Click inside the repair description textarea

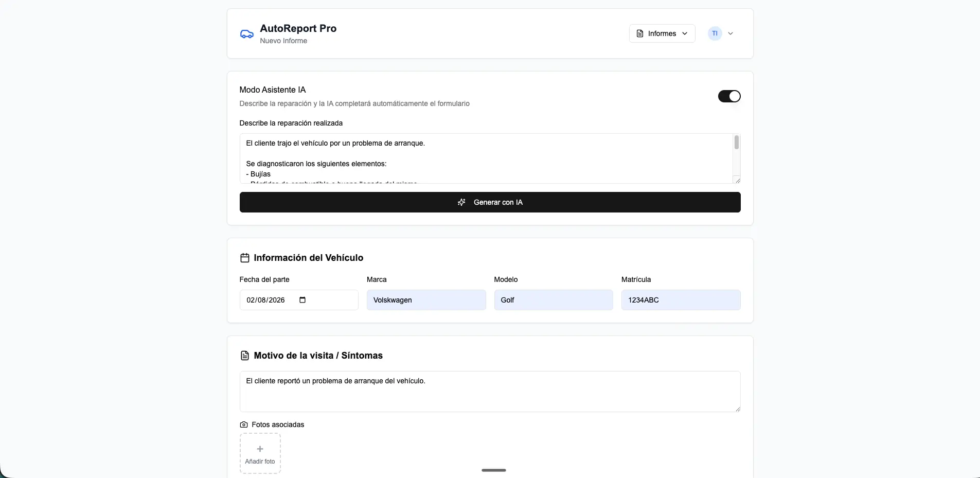click(x=486, y=158)
